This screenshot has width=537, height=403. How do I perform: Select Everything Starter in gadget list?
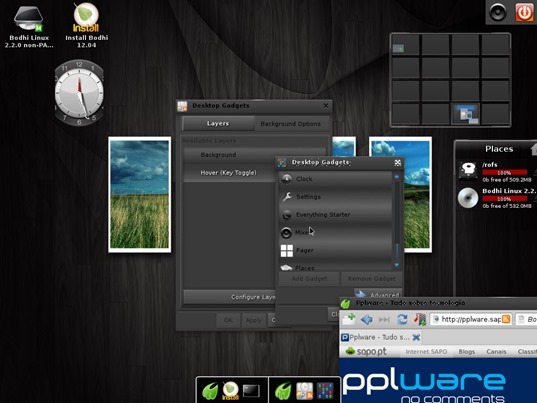[x=336, y=215]
